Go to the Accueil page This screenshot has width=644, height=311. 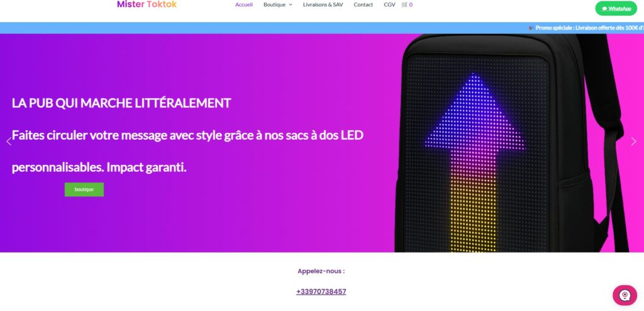tap(244, 5)
